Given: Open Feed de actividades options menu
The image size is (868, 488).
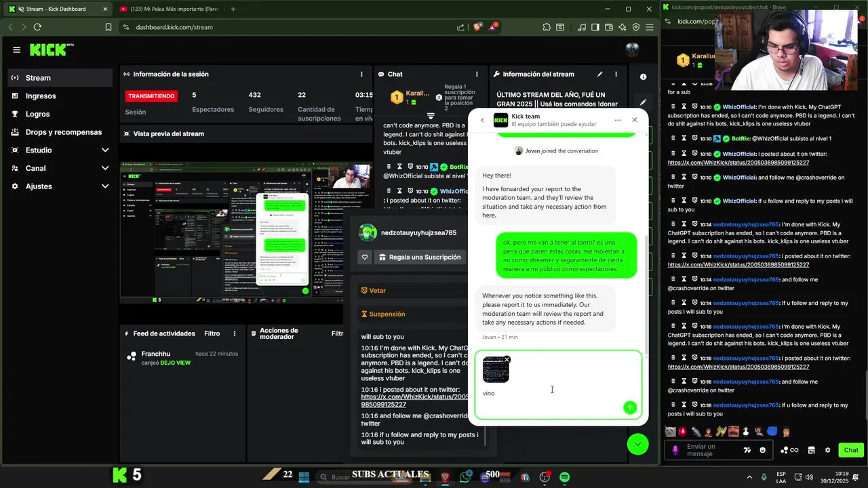Looking at the screenshot, I should click(235, 333).
